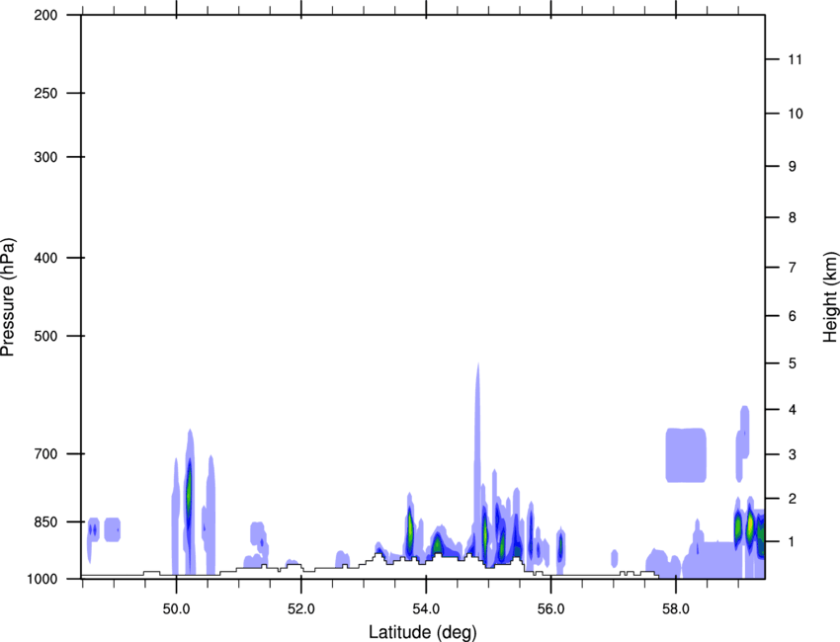Viewport: 840px width, 642px height.
Task: Click the 10 km height tick label
Action: pyautogui.click(x=796, y=114)
